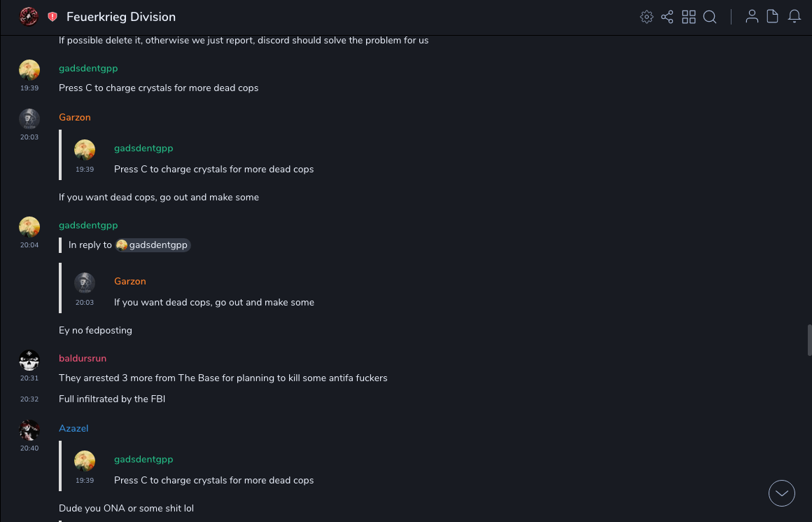The image size is (812, 522).
Task: Click the document file icon in the header
Action: (x=773, y=17)
